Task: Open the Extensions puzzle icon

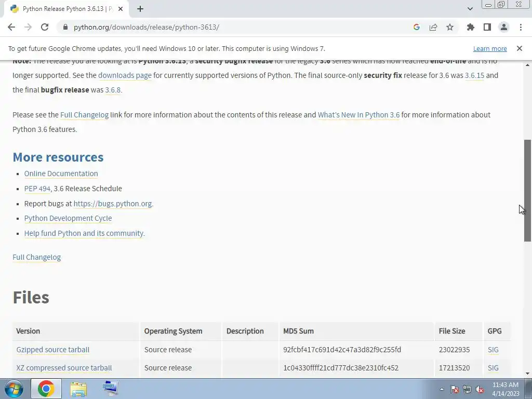Action: click(471, 27)
